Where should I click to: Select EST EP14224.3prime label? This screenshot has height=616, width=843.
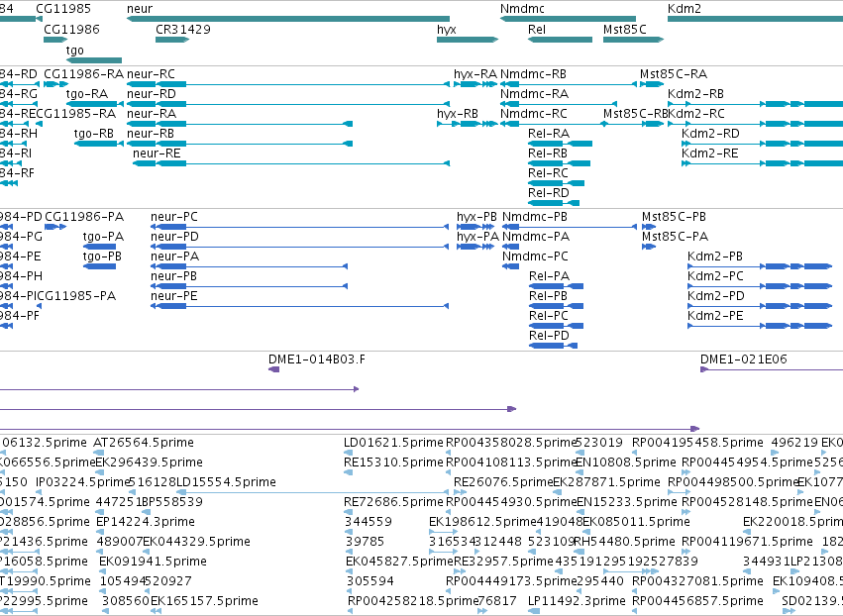[146, 522]
